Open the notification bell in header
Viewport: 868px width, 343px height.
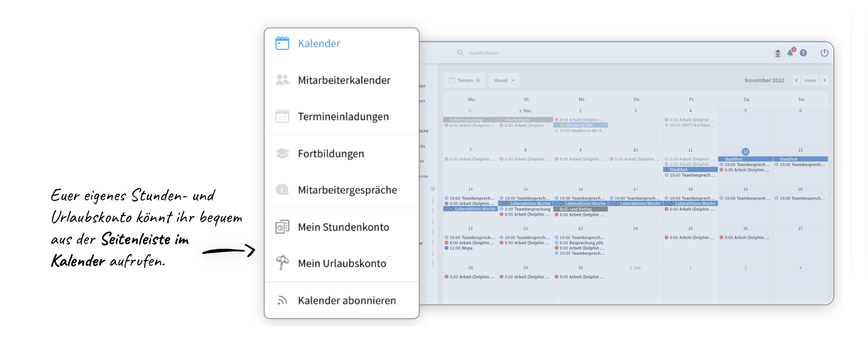[790, 53]
